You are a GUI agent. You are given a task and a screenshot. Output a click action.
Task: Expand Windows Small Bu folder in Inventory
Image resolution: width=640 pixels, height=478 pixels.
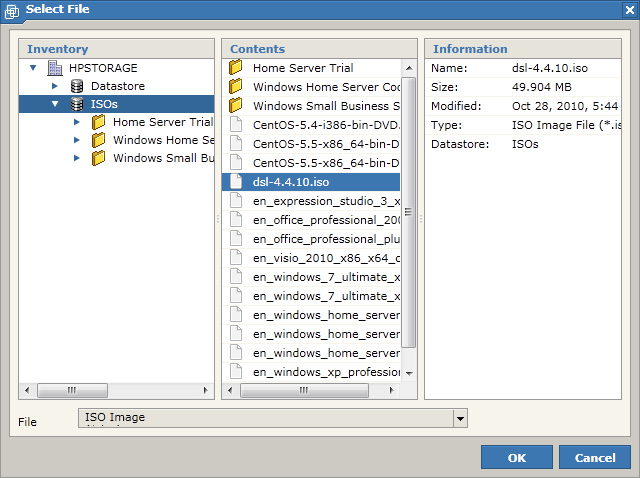point(77,158)
